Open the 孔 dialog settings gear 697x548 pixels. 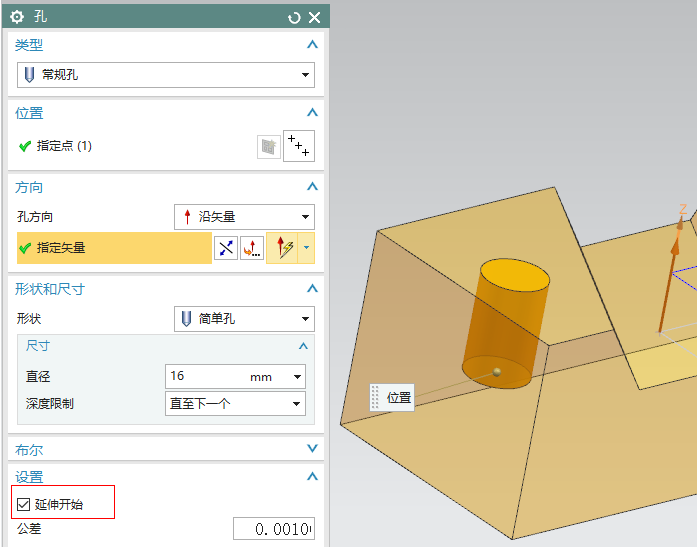point(17,17)
